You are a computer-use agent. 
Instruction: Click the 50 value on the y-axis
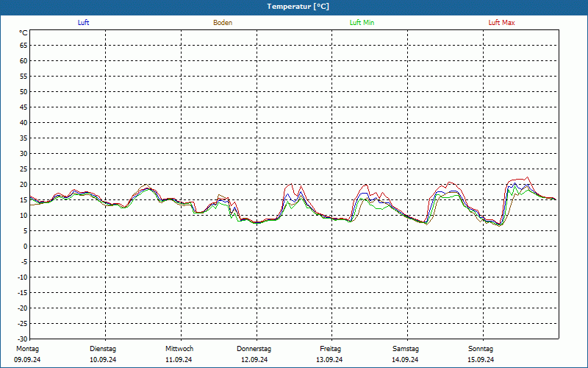24,91
